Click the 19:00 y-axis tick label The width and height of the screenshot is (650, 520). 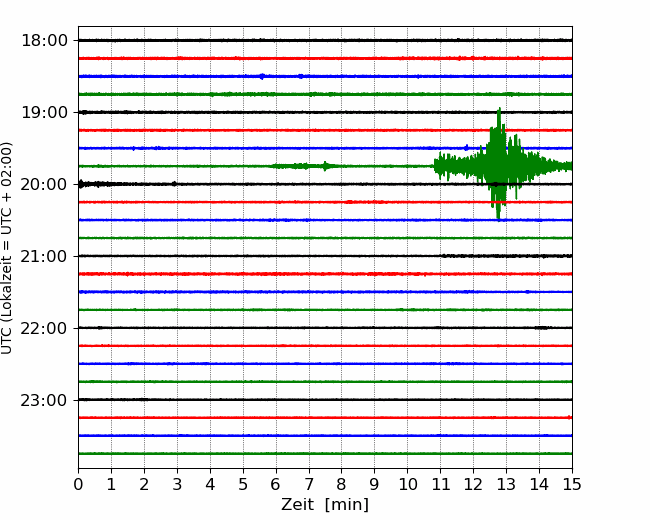44,112
